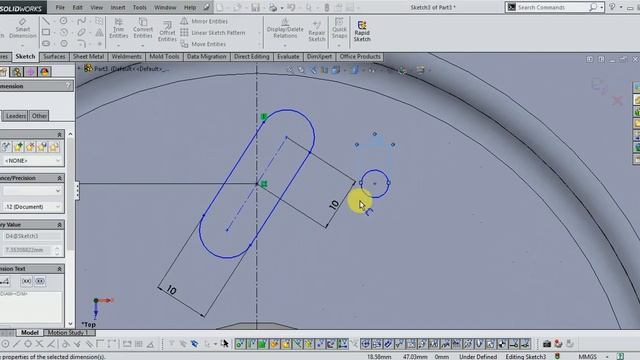
Task: Select the small circle in sketch
Action: pyautogui.click(x=375, y=184)
